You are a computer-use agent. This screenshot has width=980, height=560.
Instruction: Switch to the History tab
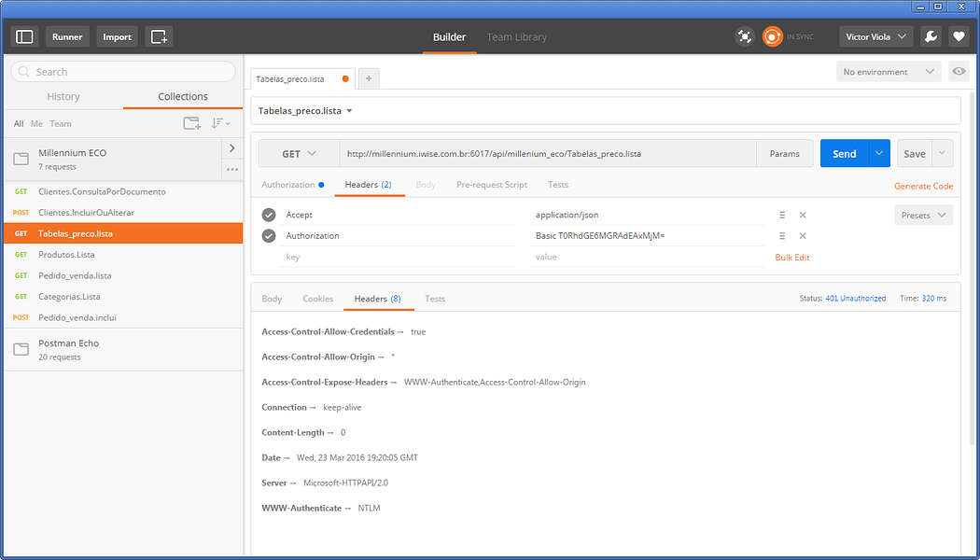point(63,96)
